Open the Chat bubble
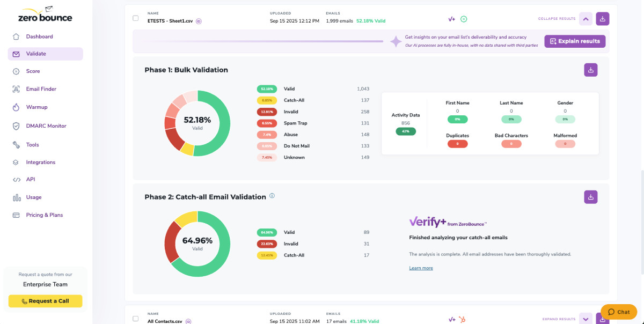The image size is (644, 324). click(x=618, y=312)
